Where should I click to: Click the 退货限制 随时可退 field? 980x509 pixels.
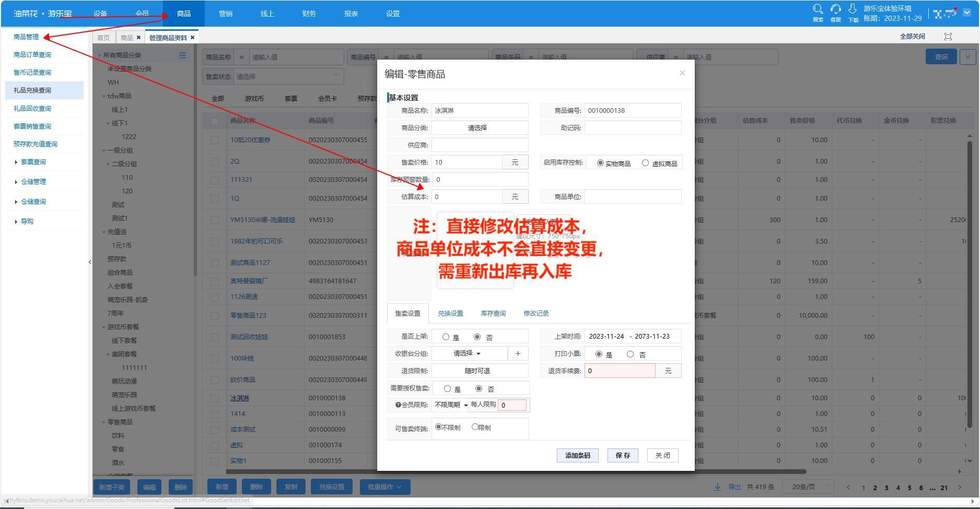point(480,371)
